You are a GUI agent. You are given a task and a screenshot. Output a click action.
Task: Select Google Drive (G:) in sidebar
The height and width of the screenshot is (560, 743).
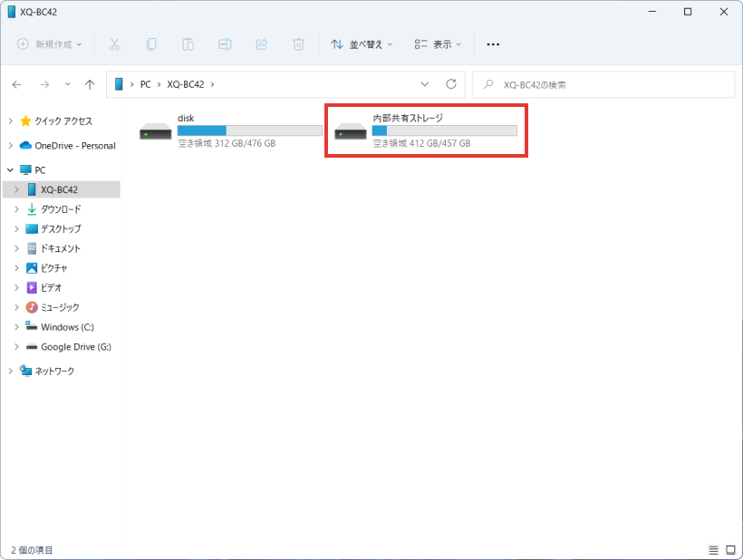pos(76,347)
